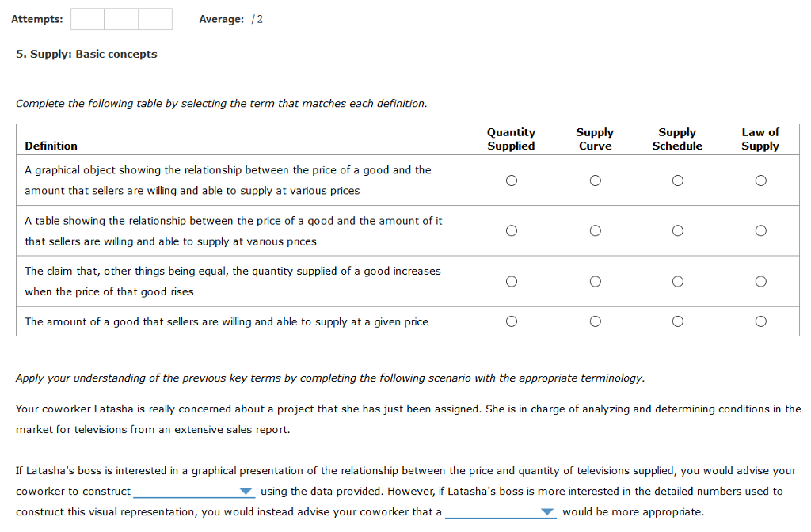Image resolution: width=811 pixels, height=532 pixels.
Task: Select Quantity Supplied for the amount-at-given-price definition
Action: (x=511, y=321)
